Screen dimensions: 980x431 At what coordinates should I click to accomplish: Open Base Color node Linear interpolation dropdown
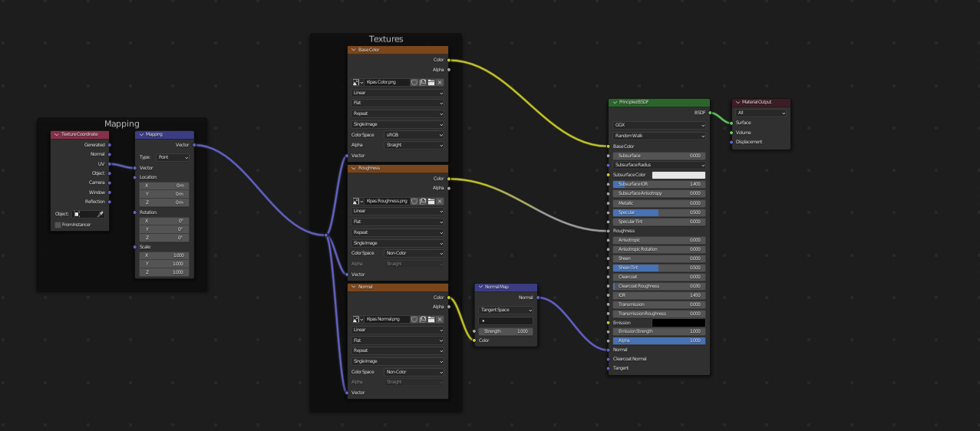pos(398,93)
